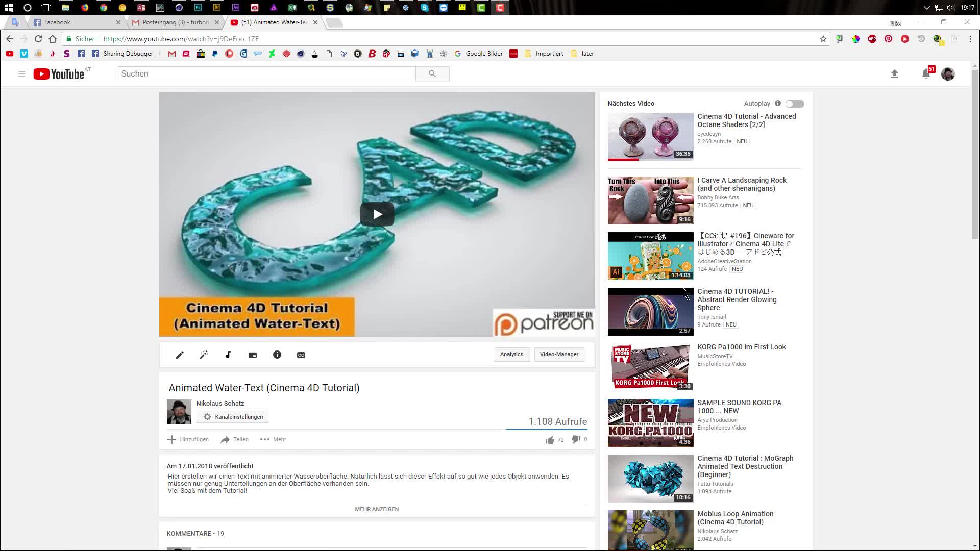Open the notifications bell
The width and height of the screenshot is (980, 551).
925,73
